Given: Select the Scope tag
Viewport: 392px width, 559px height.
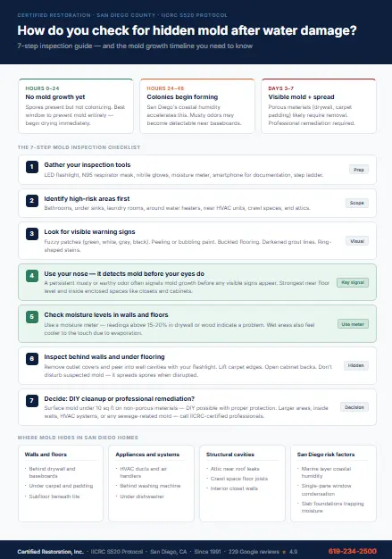Looking at the screenshot, I should [x=356, y=203].
